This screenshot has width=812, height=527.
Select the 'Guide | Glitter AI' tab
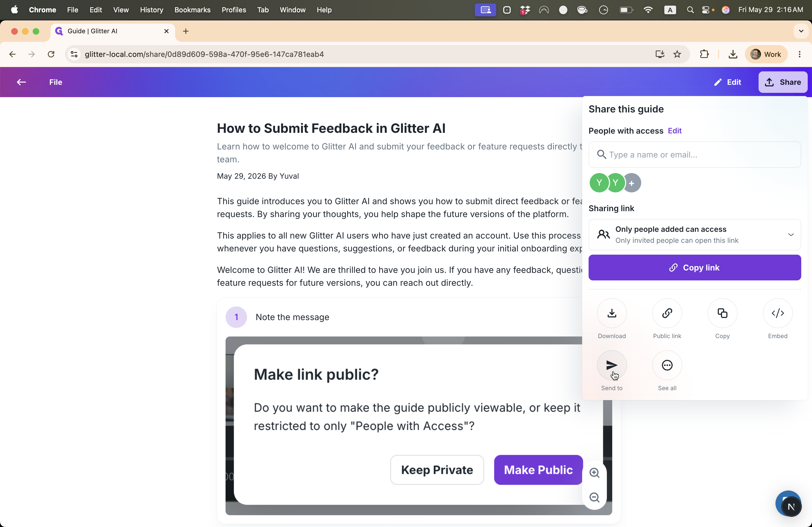(x=113, y=31)
